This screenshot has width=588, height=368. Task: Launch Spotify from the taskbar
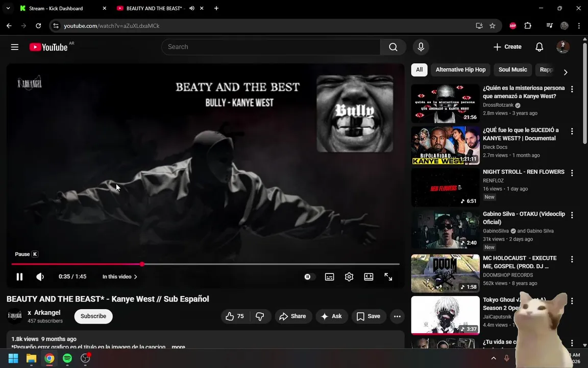click(x=67, y=358)
